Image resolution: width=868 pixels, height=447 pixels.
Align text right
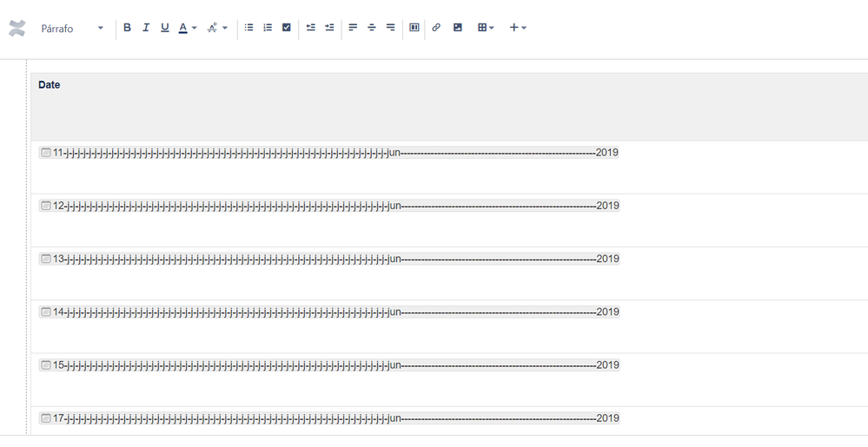click(391, 27)
